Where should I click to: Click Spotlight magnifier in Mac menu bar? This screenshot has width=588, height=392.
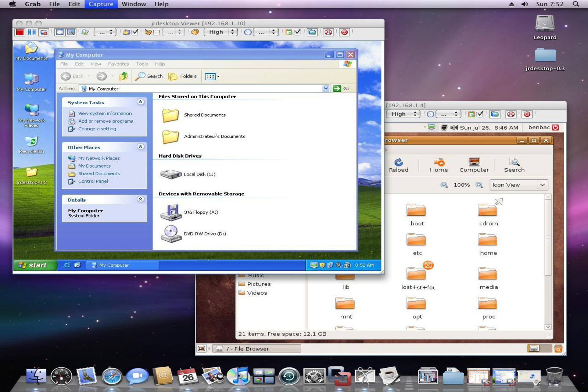point(576,4)
